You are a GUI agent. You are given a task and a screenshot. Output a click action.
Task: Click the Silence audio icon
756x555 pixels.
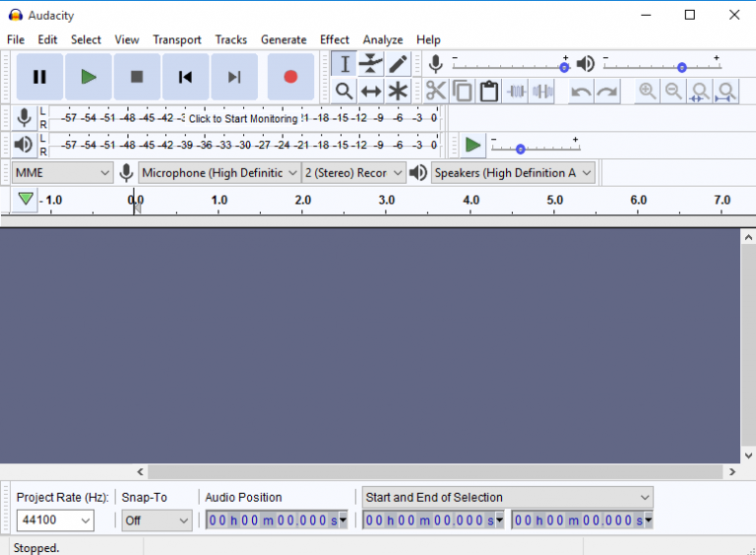542,92
